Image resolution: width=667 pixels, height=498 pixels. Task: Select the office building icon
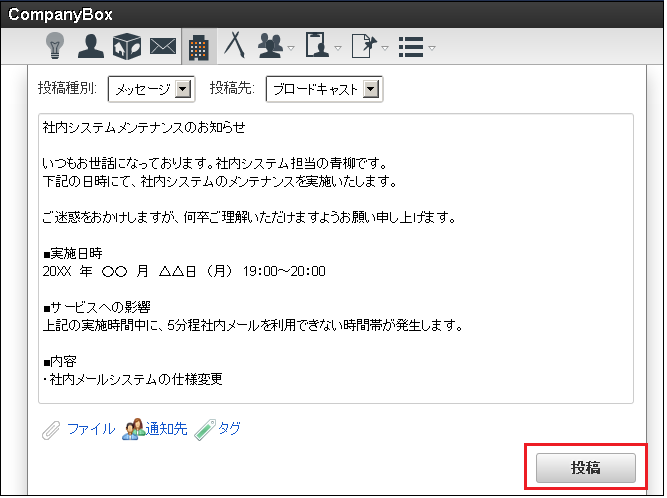point(199,47)
